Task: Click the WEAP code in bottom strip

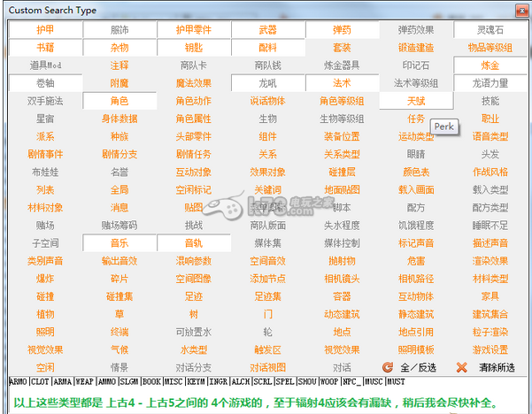Action: [85, 382]
